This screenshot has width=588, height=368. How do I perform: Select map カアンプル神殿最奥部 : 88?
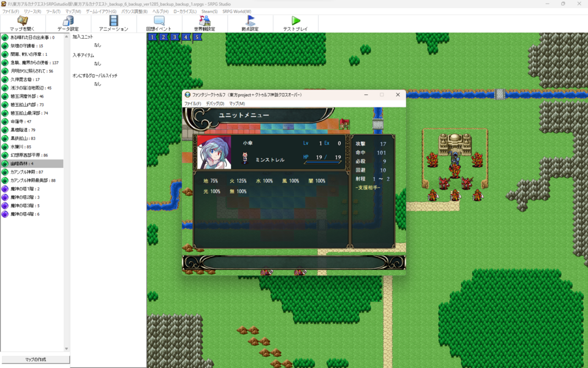tap(32, 180)
